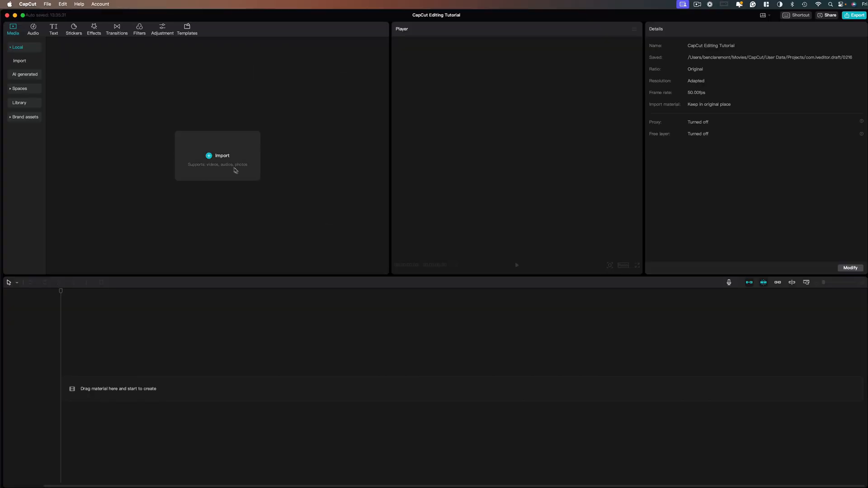This screenshot has height=488, width=868.
Task: Toggle preview axis on timeline
Action: pos(792,282)
